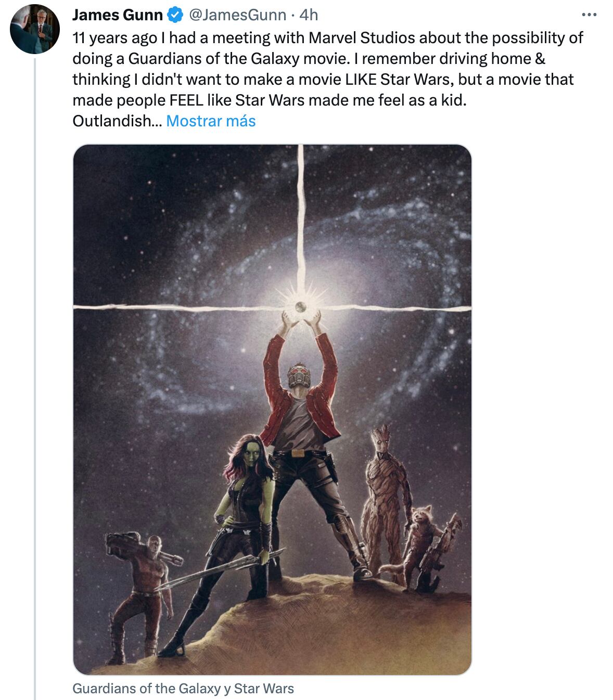Expand the tweet with Mostrar más

coord(210,122)
